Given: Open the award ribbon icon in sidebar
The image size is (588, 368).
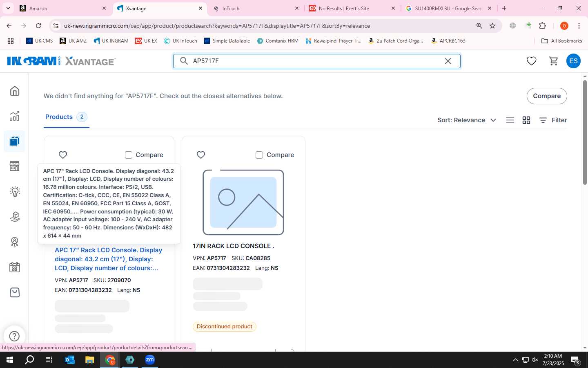Looking at the screenshot, I should [x=15, y=242].
